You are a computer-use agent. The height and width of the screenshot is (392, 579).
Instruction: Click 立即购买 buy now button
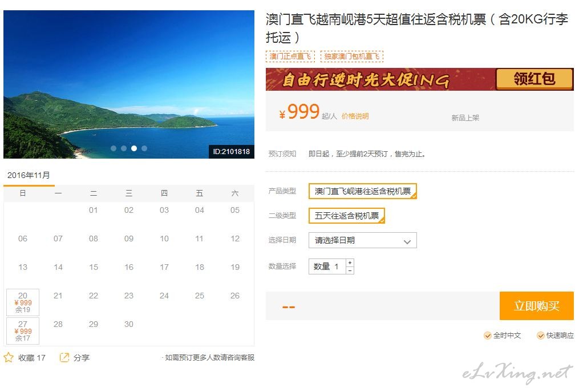(537, 306)
